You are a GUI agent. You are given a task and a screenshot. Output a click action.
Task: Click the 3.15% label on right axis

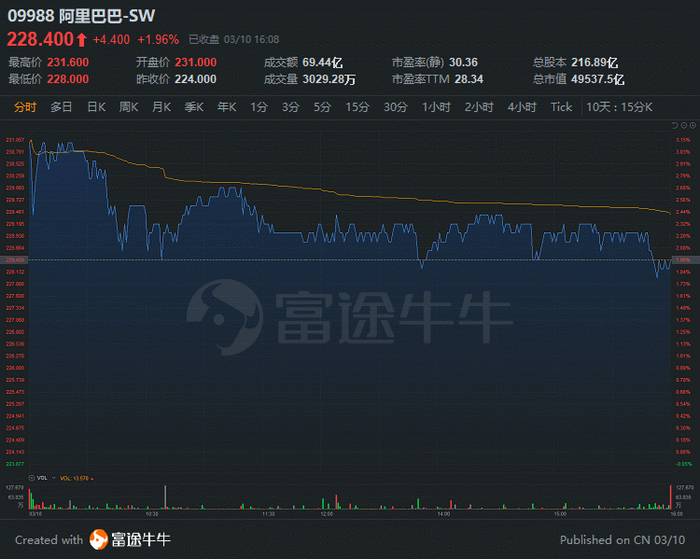pos(683,140)
